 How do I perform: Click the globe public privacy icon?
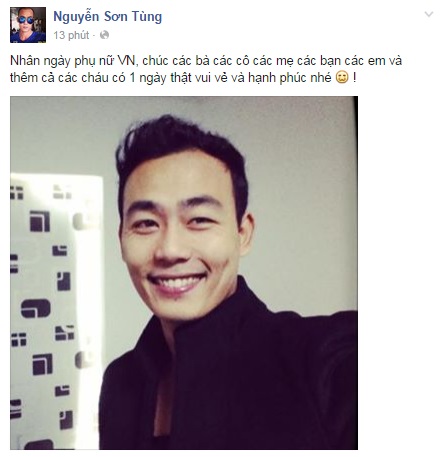coord(104,35)
